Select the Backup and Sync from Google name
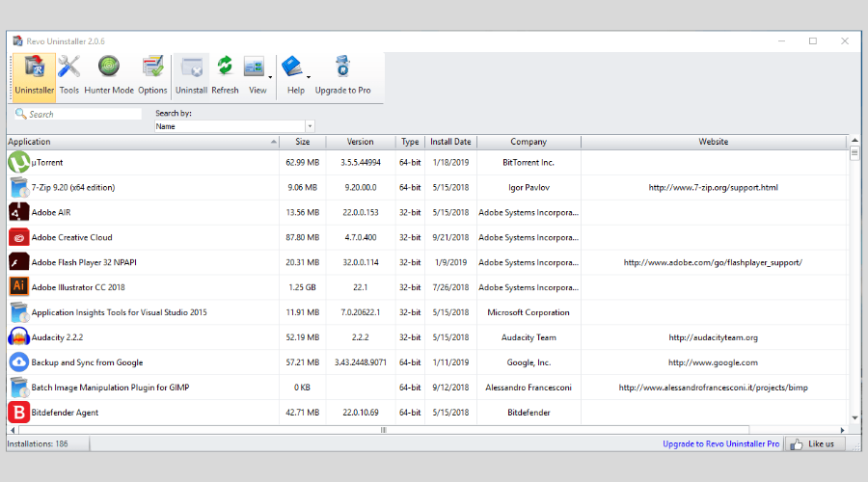The height and width of the screenshot is (482, 868). click(87, 362)
